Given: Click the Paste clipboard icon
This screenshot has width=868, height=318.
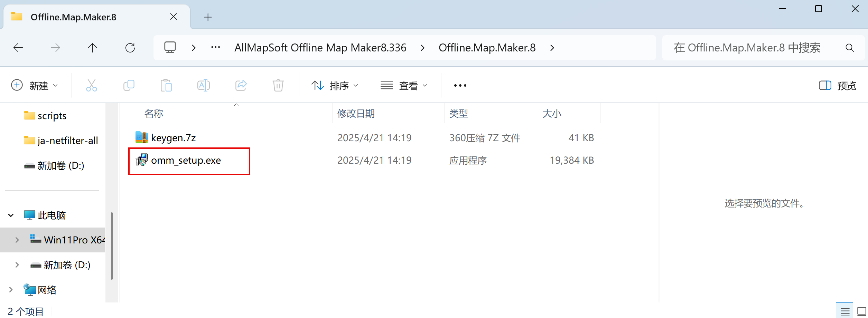Looking at the screenshot, I should [x=166, y=85].
